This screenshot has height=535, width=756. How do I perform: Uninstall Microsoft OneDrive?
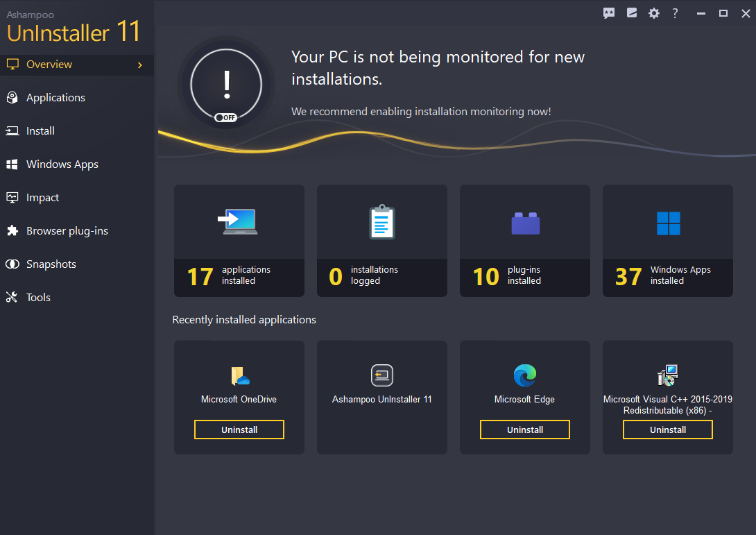click(x=239, y=429)
